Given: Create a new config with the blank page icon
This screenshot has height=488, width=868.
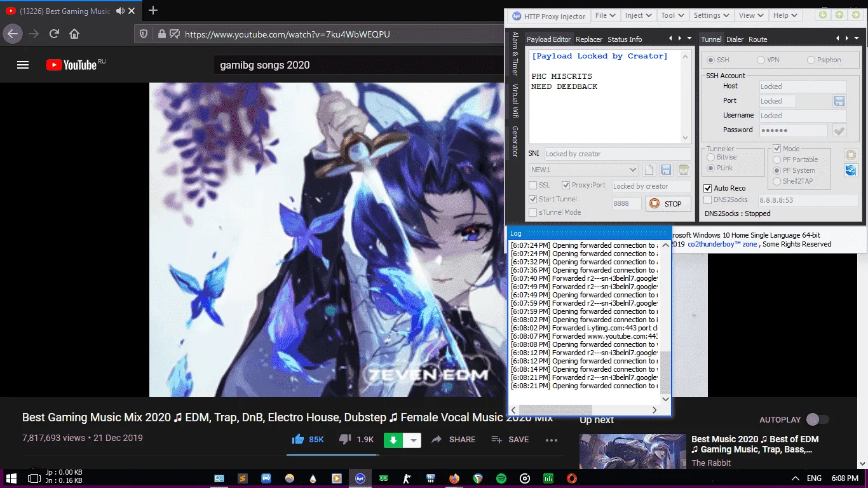Looking at the screenshot, I should click(648, 170).
